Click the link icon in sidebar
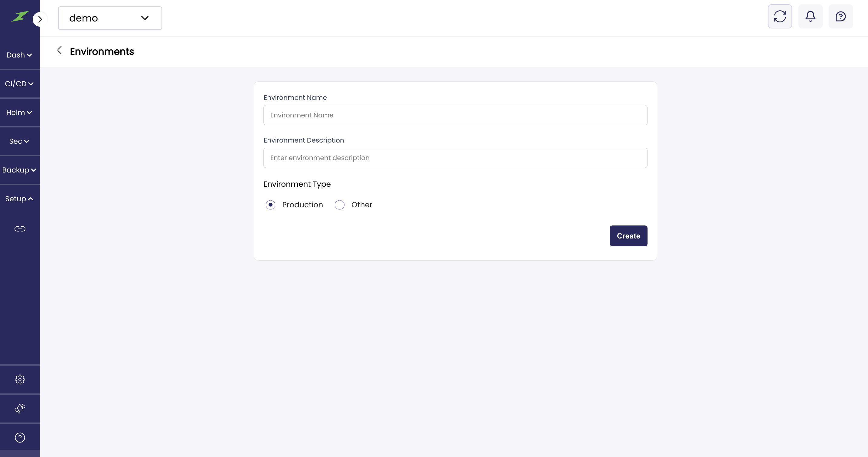The image size is (868, 457). coord(20,229)
